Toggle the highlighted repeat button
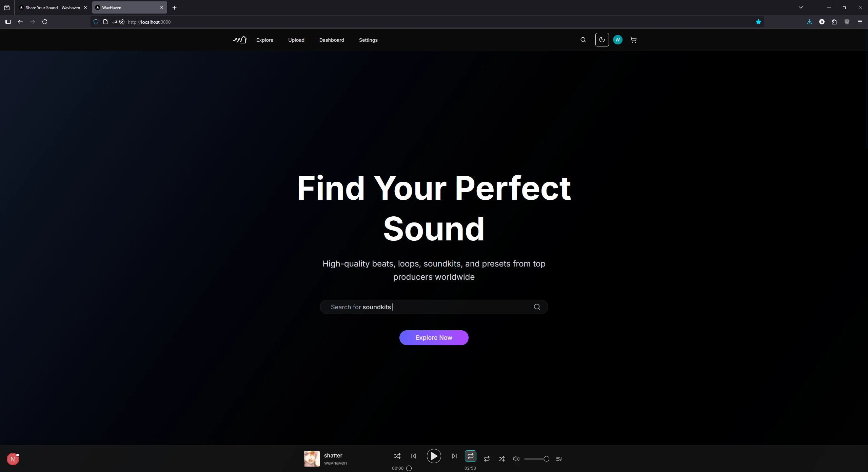The height and width of the screenshot is (472, 868). coord(470,456)
